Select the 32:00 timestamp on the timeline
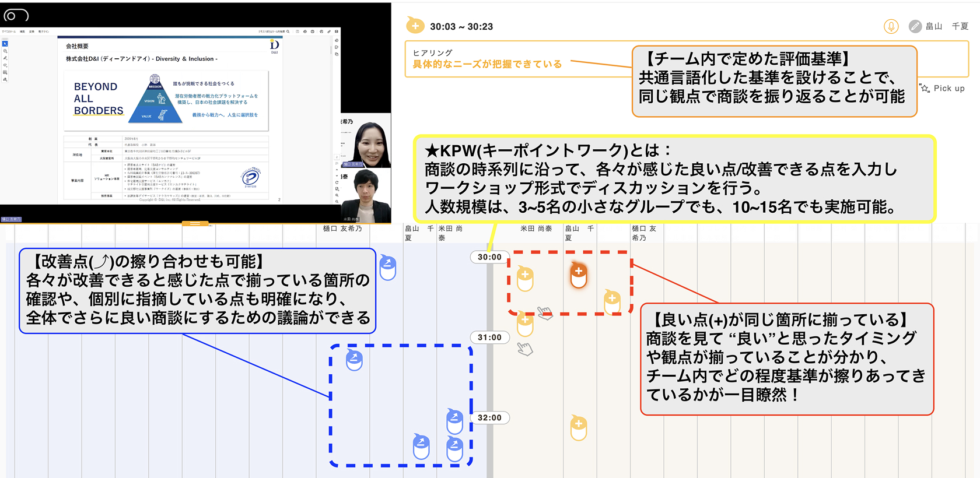This screenshot has width=980, height=478. [489, 418]
